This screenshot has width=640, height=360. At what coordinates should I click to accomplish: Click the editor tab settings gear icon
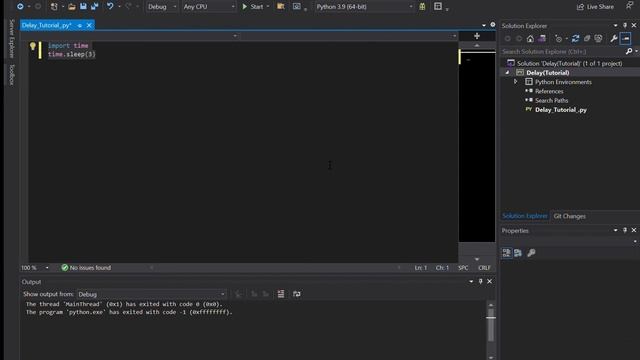[x=493, y=25]
